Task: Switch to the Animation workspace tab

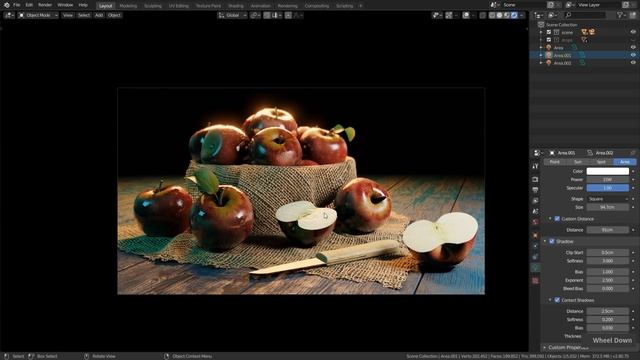Action: click(260, 6)
